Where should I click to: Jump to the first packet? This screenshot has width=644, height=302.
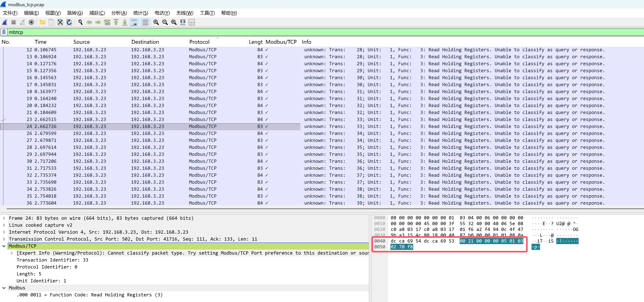pos(116,22)
